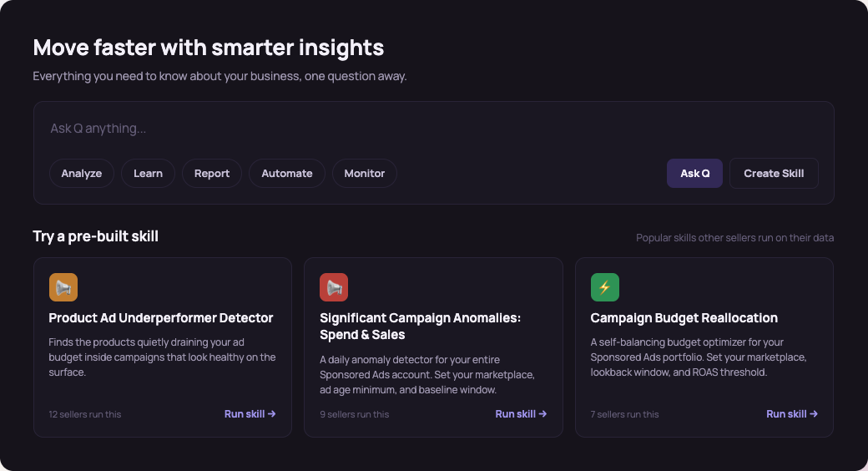The height and width of the screenshot is (471, 868).
Task: Click 'Move faster with smarter insights' heading
Action: [208, 48]
